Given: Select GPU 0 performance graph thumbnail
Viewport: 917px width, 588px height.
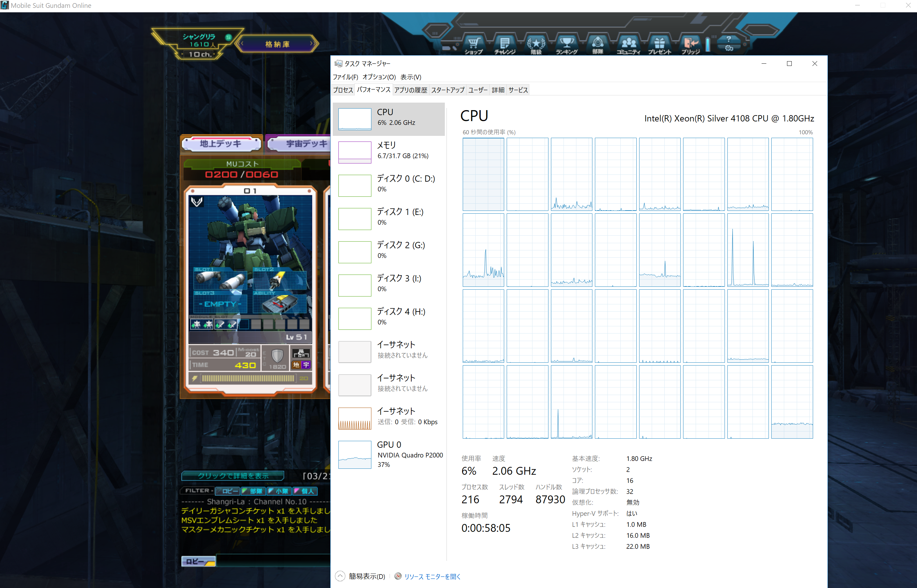Looking at the screenshot, I should tap(354, 454).
